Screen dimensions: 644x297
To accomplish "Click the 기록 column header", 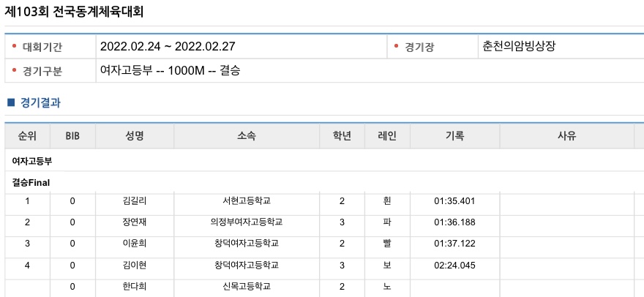I will pyautogui.click(x=454, y=136).
